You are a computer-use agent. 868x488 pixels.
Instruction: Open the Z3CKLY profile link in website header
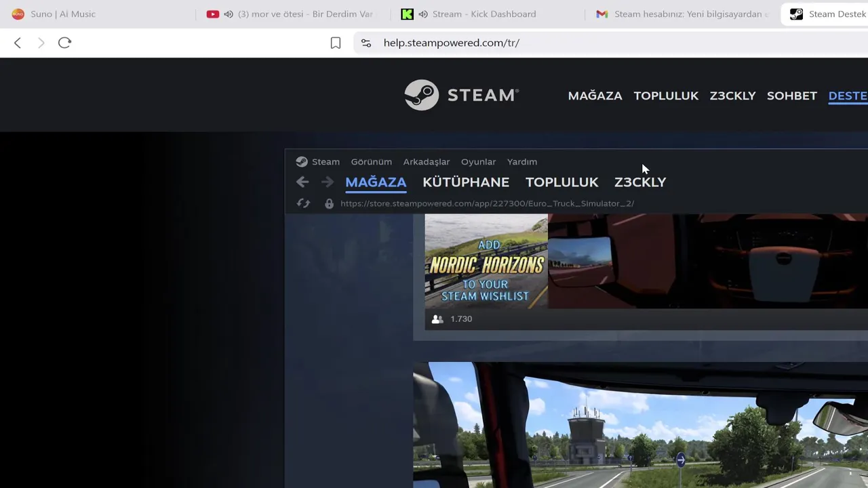coord(732,96)
